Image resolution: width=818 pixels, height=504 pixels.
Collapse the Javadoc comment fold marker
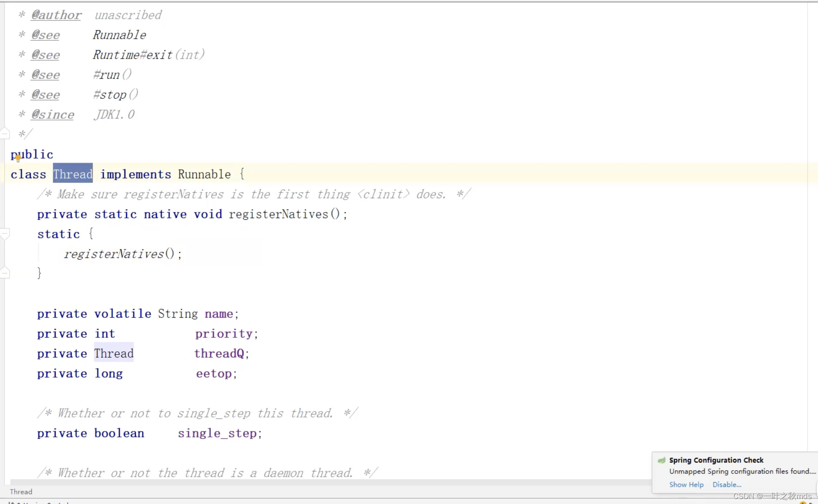[5, 133]
